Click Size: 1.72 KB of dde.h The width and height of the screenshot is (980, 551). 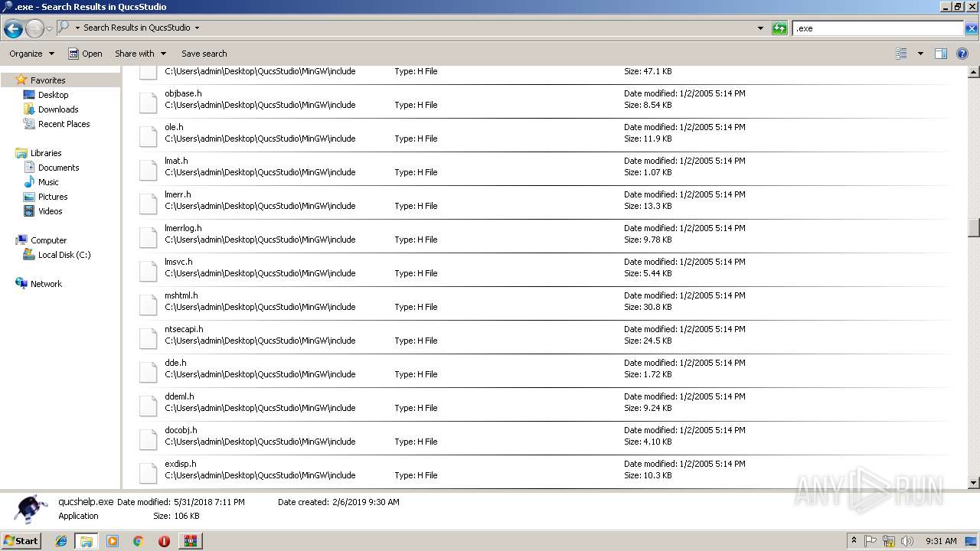coord(648,374)
